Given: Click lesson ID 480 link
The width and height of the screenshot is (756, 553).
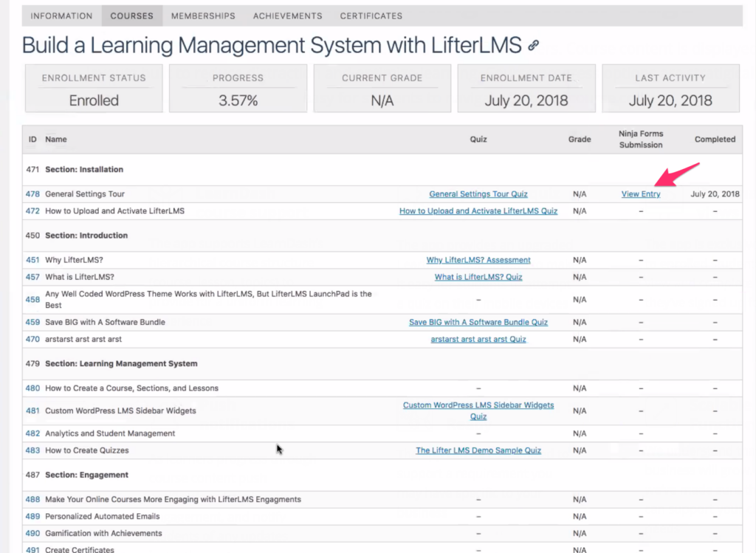Looking at the screenshot, I should tap(32, 388).
